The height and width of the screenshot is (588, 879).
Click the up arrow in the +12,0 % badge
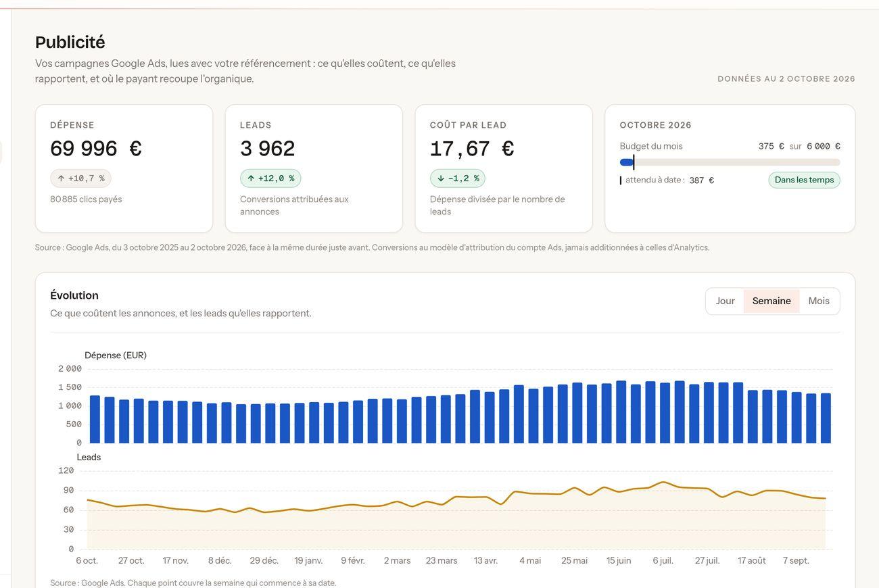[x=251, y=178]
